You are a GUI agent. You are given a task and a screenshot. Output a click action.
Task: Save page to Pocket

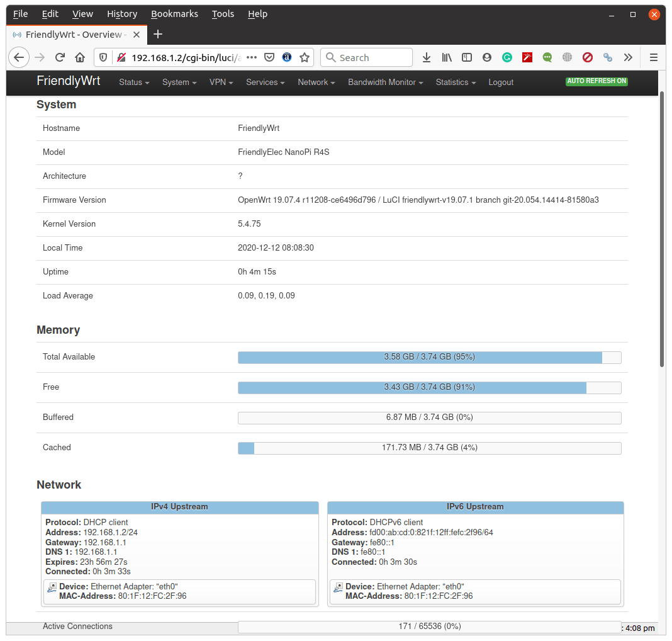click(x=269, y=57)
